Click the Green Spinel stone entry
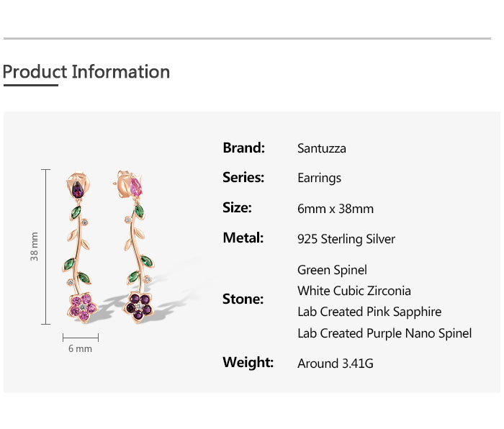 click(332, 270)
